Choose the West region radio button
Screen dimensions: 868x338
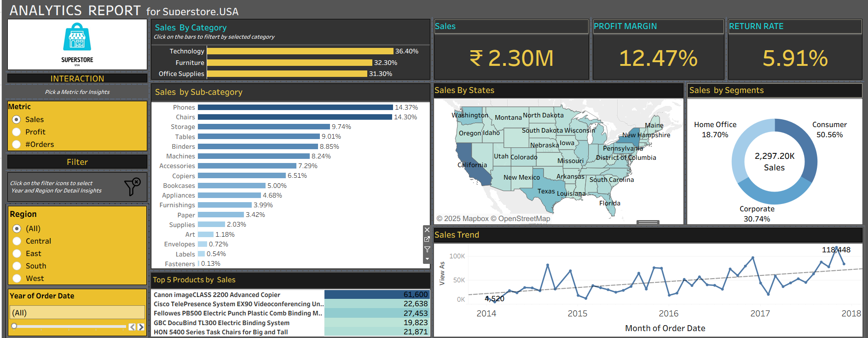17,279
